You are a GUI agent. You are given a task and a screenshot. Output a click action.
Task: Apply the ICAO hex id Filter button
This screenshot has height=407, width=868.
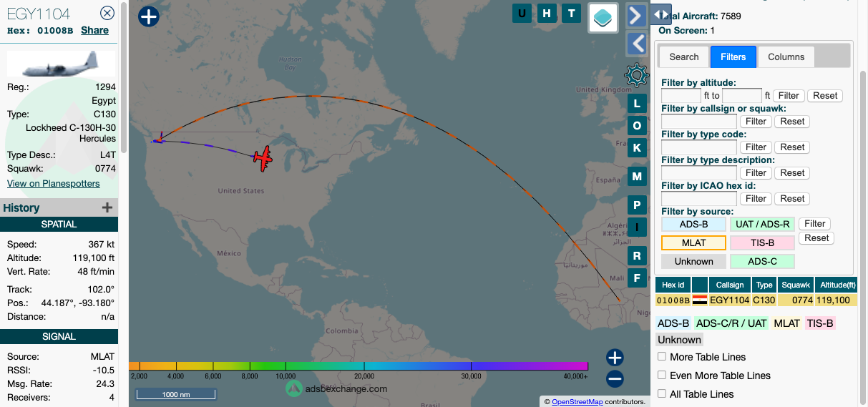(756, 198)
